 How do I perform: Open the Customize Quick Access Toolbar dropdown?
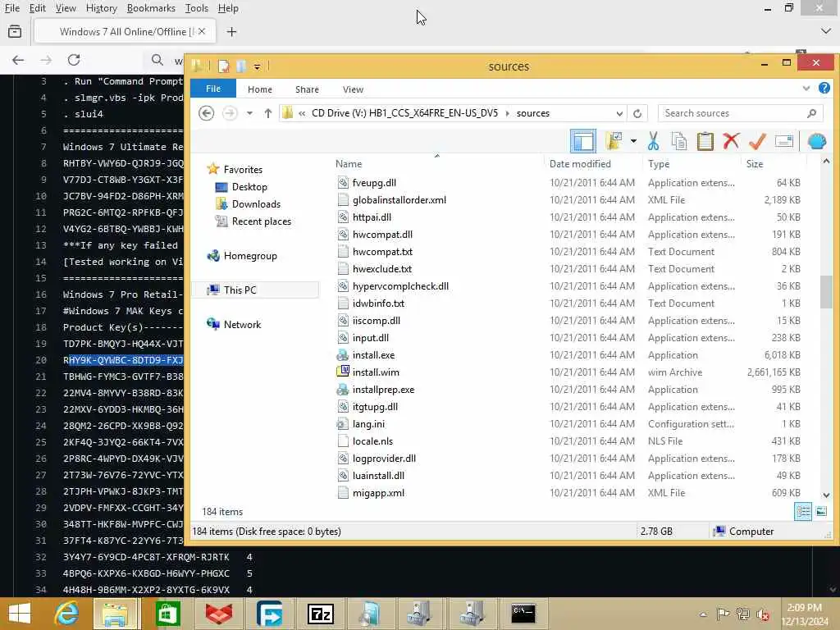pos(257,67)
